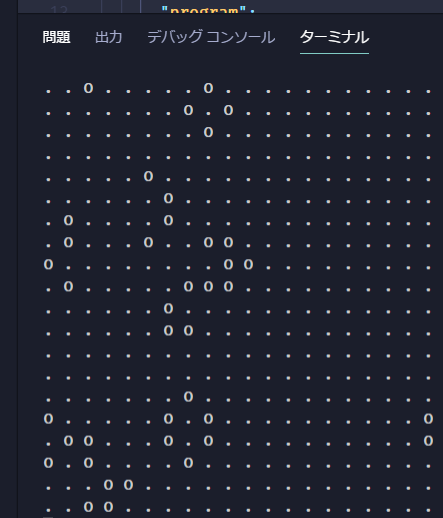The height and width of the screenshot is (518, 443).
Task: Select the ターミナル tab
Action: click(334, 37)
